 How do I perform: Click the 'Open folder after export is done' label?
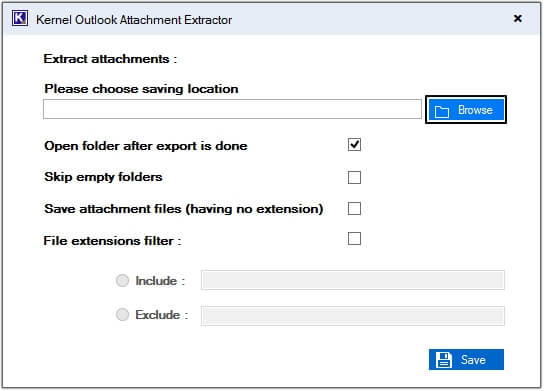[146, 146]
